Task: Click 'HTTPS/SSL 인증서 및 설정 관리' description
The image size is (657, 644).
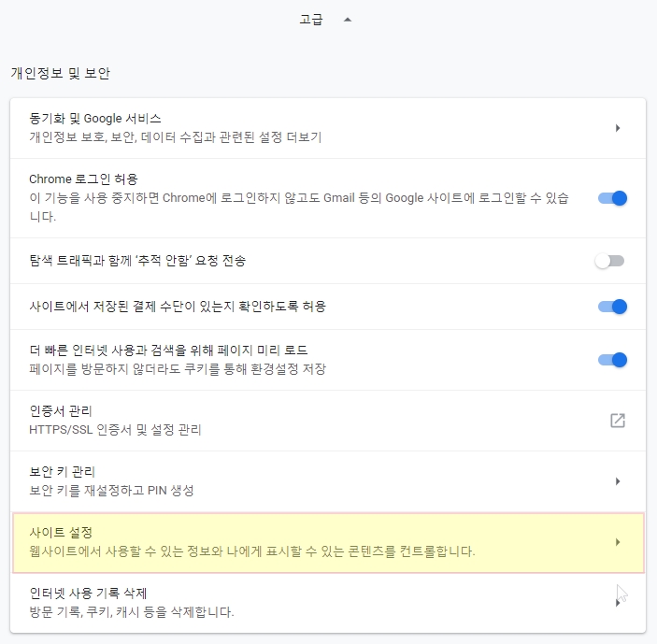Action: tap(115, 430)
